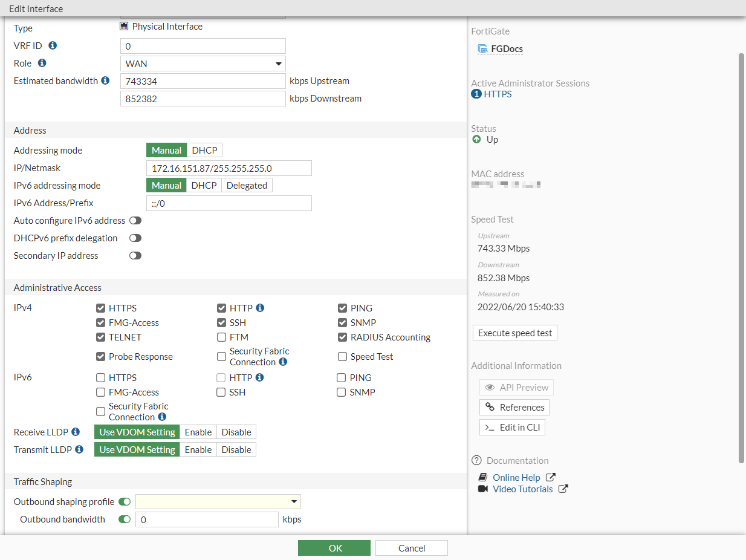The image size is (746, 560).
Task: Click the Execute speed test button
Action: pos(514,332)
